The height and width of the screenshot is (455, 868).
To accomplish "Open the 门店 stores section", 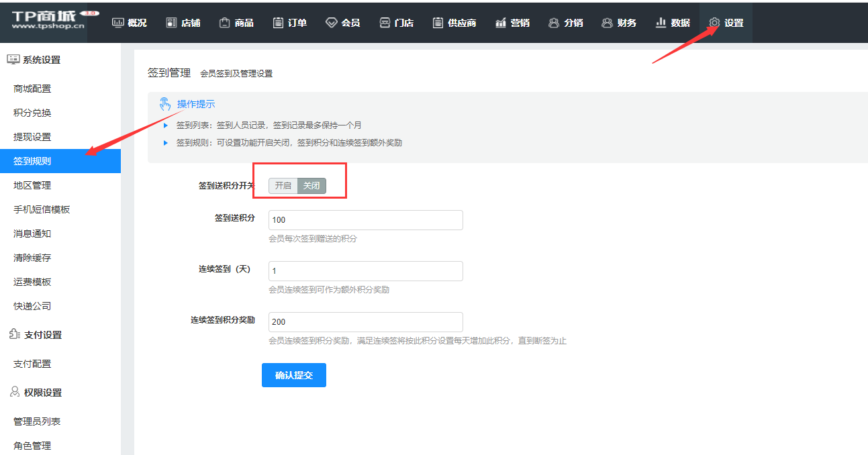I will [396, 21].
